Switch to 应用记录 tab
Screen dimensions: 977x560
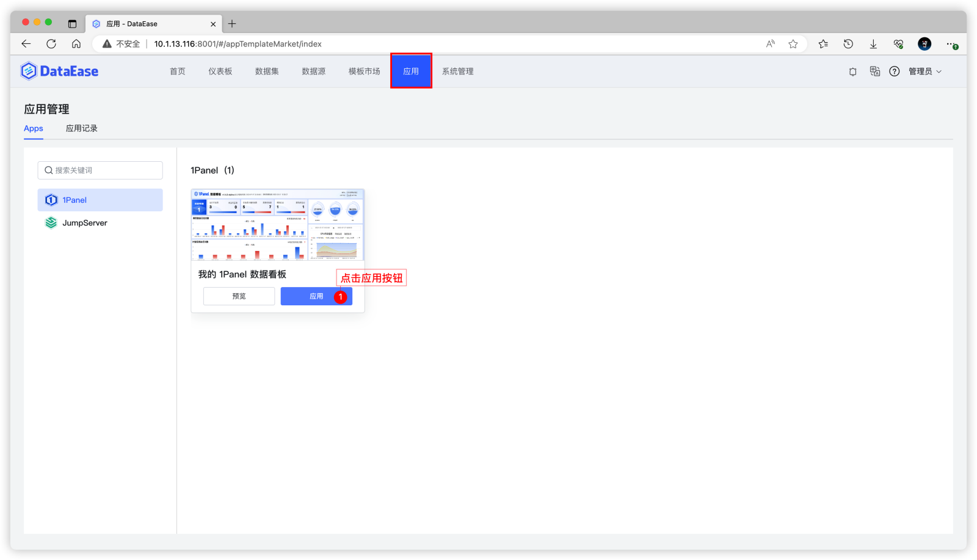82,128
